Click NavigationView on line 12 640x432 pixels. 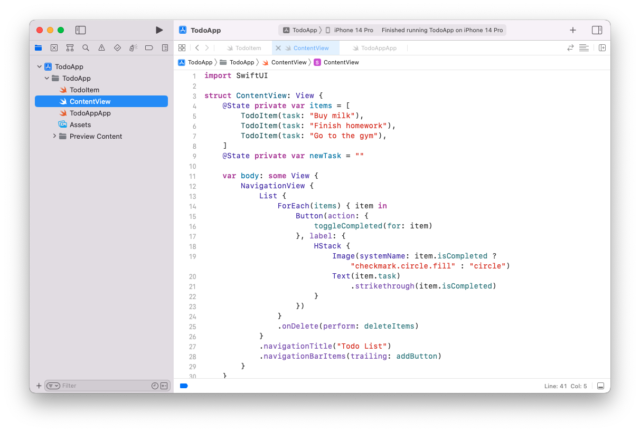click(273, 186)
